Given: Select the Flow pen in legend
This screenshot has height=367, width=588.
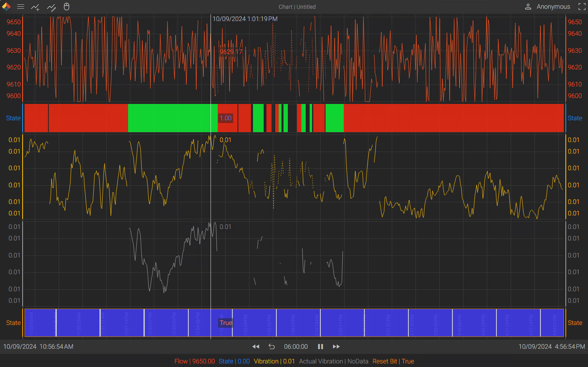Looking at the screenshot, I should [x=194, y=361].
